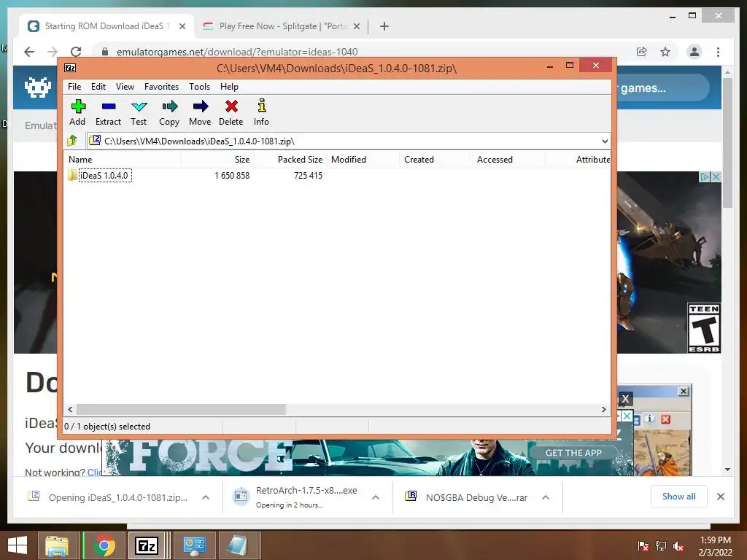
Task: Select the Copy toolbar icon
Action: point(169,112)
